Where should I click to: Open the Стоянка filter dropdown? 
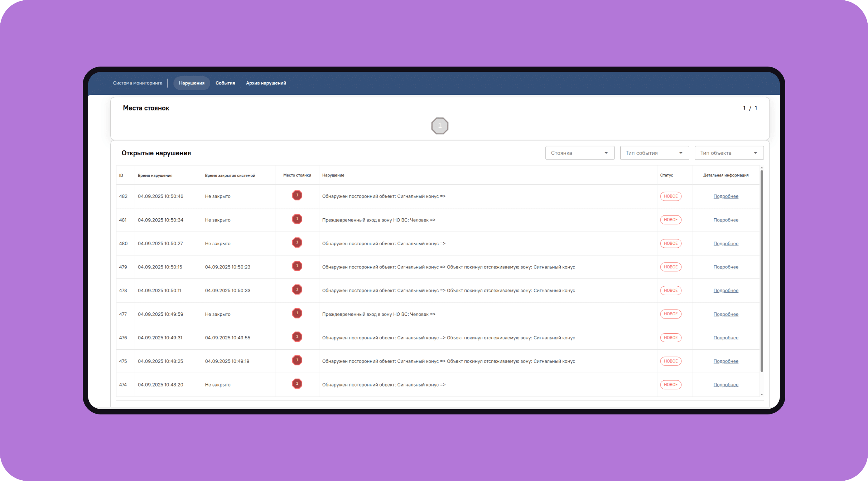[579, 153]
